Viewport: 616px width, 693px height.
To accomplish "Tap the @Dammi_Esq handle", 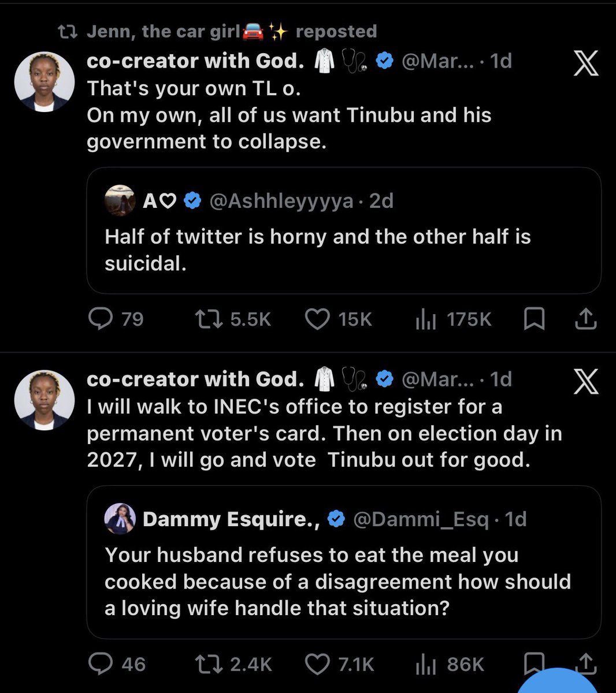I will (421, 519).
